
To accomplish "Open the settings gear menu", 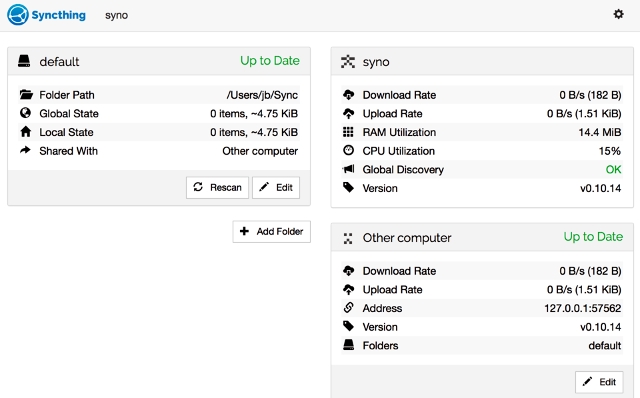I will (618, 14).
